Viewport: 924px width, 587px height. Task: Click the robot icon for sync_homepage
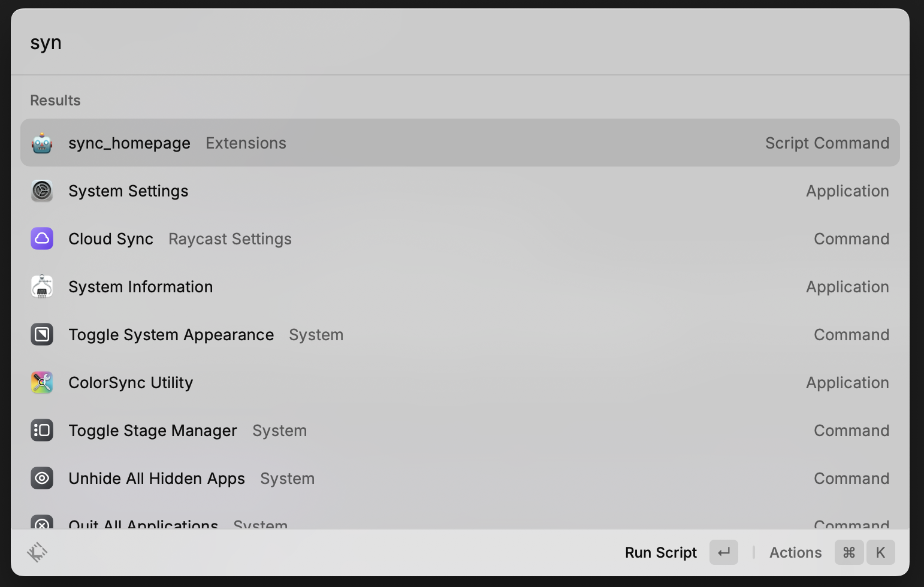(x=42, y=143)
